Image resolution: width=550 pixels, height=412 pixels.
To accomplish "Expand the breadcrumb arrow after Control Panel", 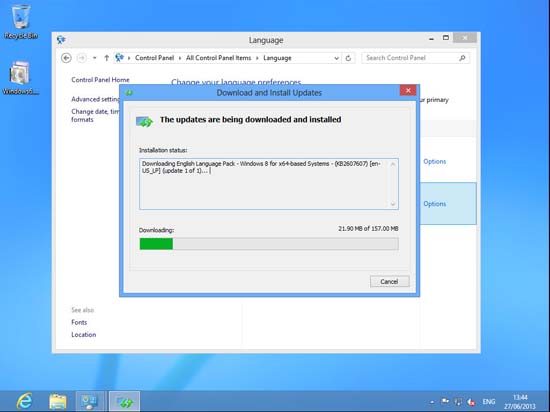I will click(x=180, y=58).
